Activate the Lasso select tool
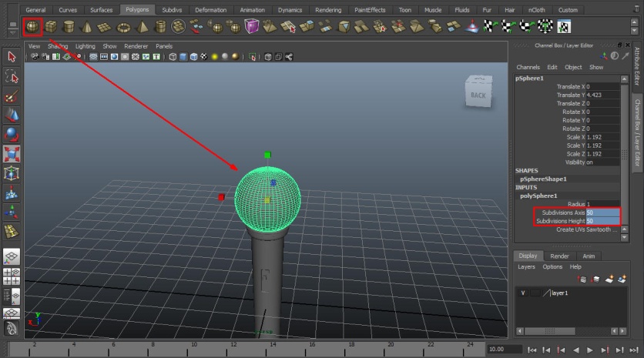The width and height of the screenshot is (644, 358). click(12, 76)
